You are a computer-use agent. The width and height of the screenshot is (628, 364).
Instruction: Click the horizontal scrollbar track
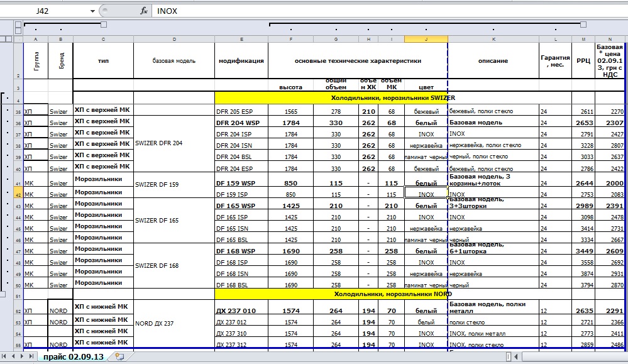[575, 356]
